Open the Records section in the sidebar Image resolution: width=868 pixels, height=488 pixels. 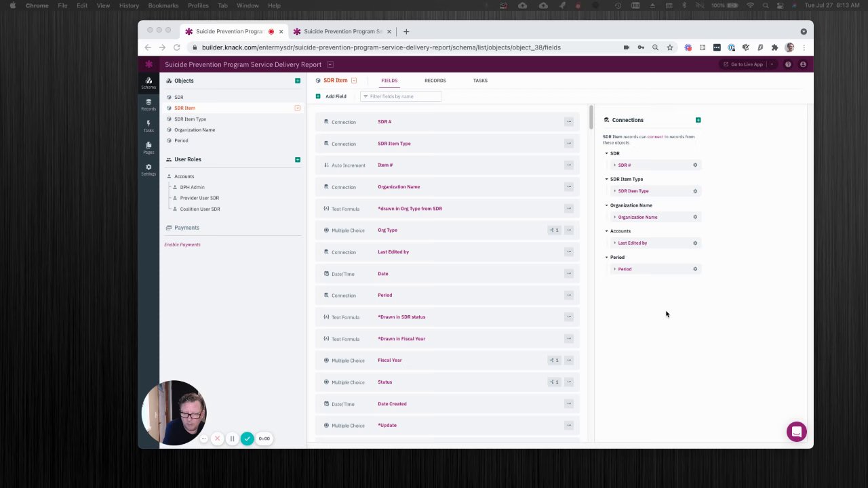[x=149, y=104]
